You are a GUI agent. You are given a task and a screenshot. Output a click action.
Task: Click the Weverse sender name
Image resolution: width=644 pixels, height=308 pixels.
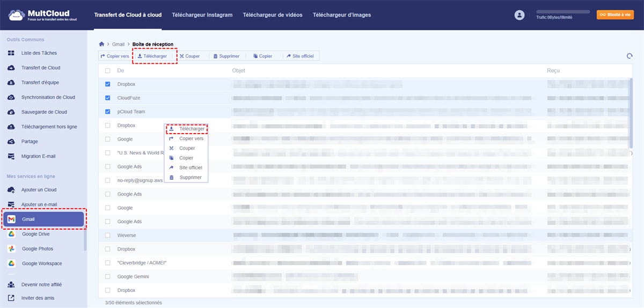coord(127,236)
